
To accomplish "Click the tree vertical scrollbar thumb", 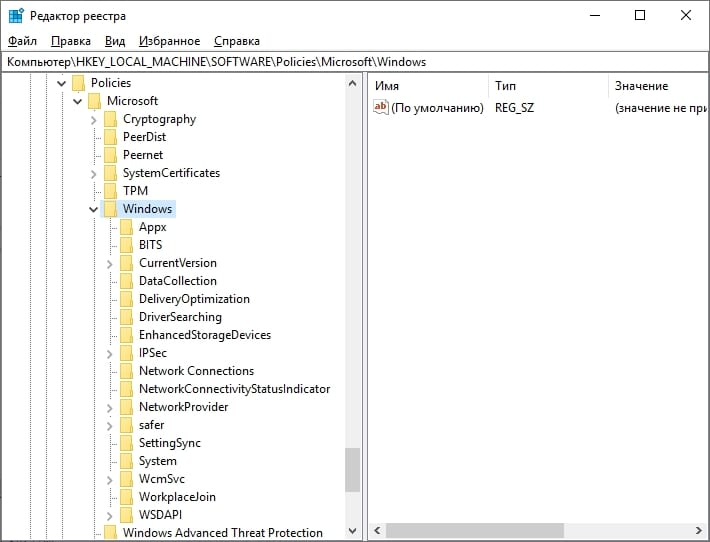I will click(352, 470).
